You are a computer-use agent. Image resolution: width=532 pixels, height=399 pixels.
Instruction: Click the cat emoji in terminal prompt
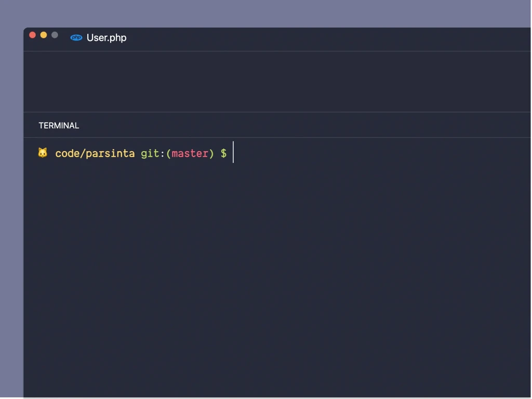[x=43, y=153]
